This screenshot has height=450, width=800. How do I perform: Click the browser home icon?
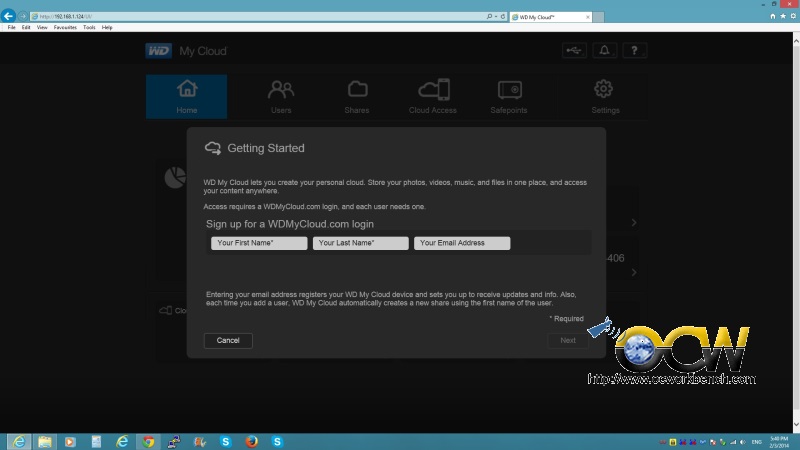pyautogui.click(x=773, y=16)
